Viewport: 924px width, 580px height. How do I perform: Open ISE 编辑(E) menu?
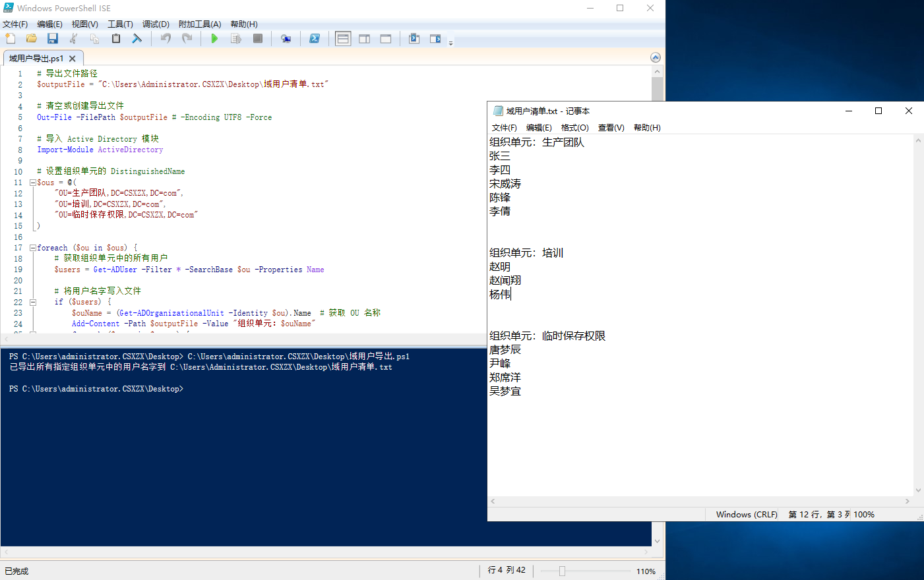tap(49, 24)
